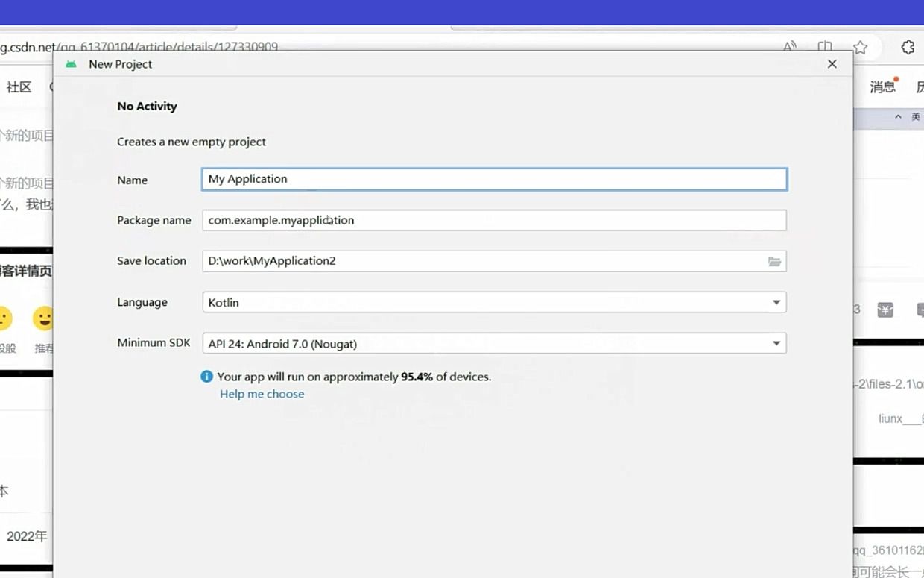Open the 消息 menu with notification dot
The image size is (924, 578).
882,87
